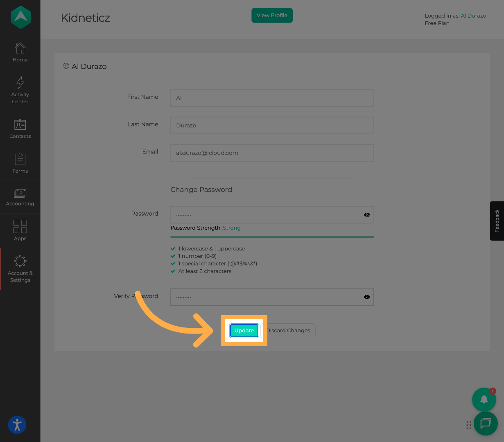This screenshot has height=442, width=504.
Task: Toggle visibility of Verify Password field
Action: (x=367, y=297)
